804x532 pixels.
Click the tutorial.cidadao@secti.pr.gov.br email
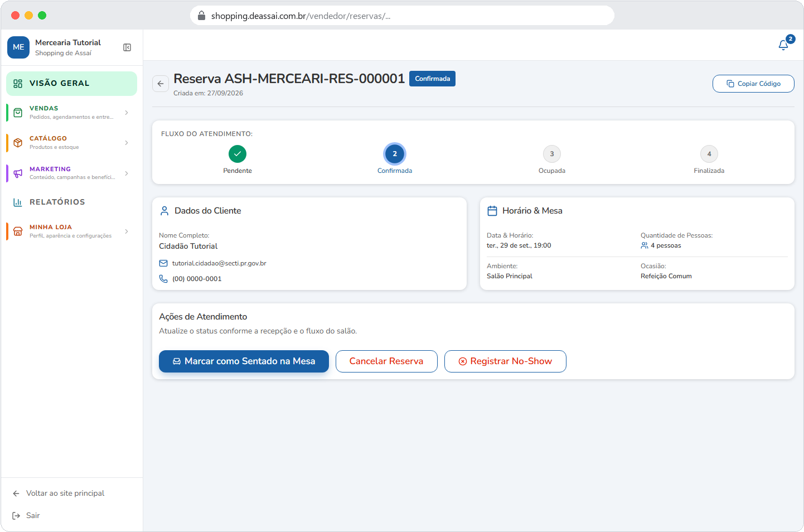click(219, 263)
